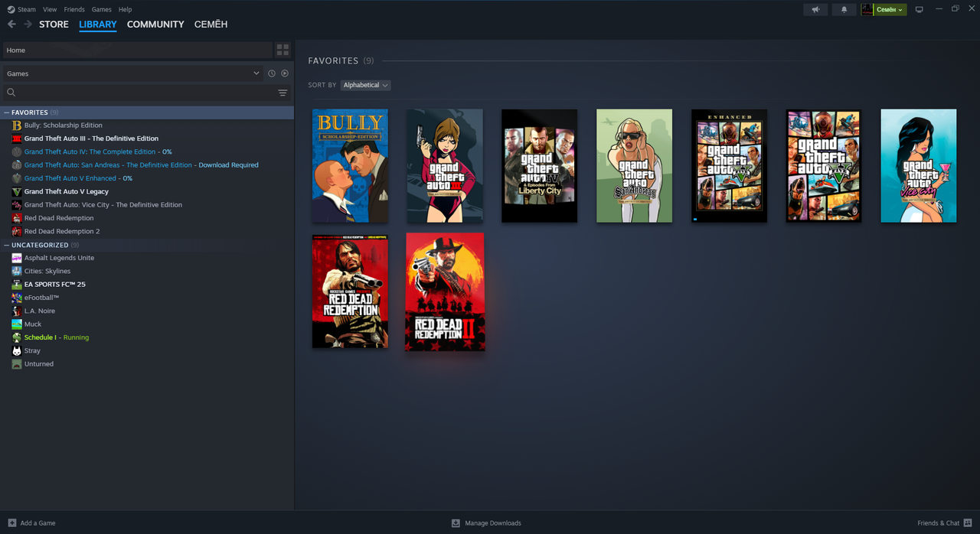Click the back navigation arrow

point(11,24)
